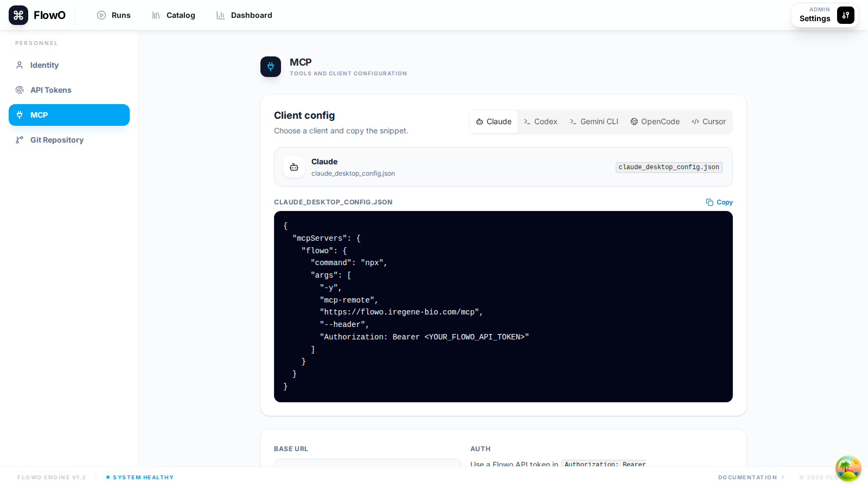Image resolution: width=868 pixels, height=488 pixels.
Task: Click the "Choose a client and copy the snippet" text
Action: [x=341, y=131]
